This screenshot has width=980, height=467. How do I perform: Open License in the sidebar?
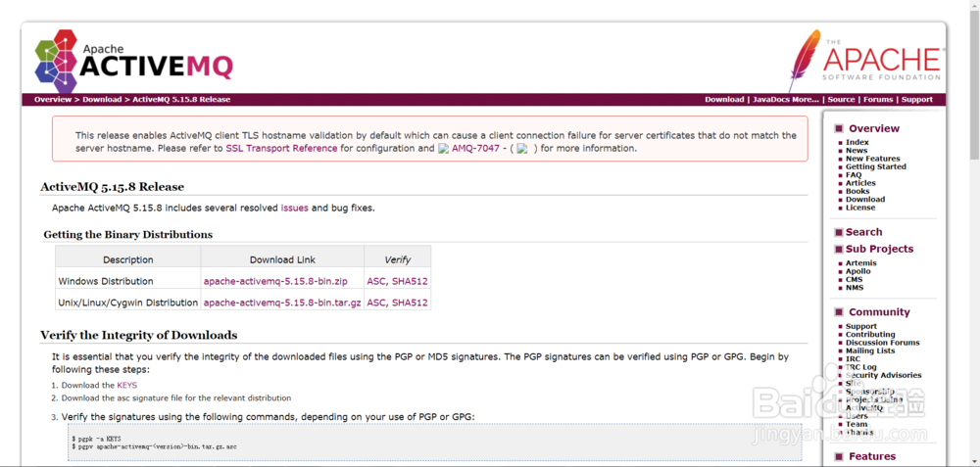860,208
